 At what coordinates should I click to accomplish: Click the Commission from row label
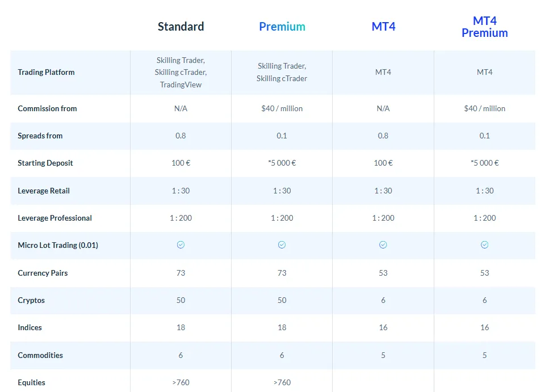pos(47,108)
